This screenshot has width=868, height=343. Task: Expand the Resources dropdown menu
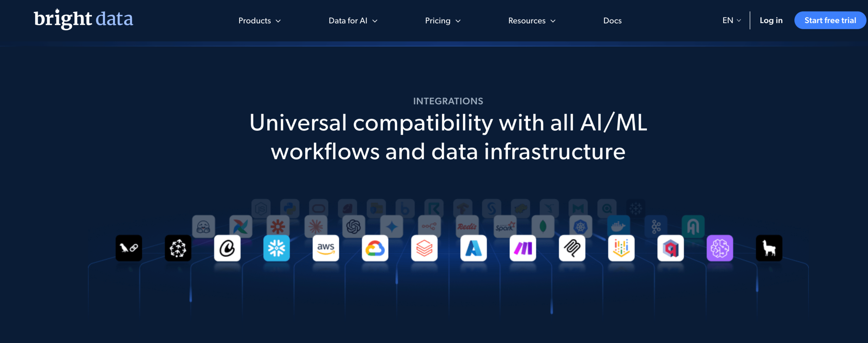(532, 21)
